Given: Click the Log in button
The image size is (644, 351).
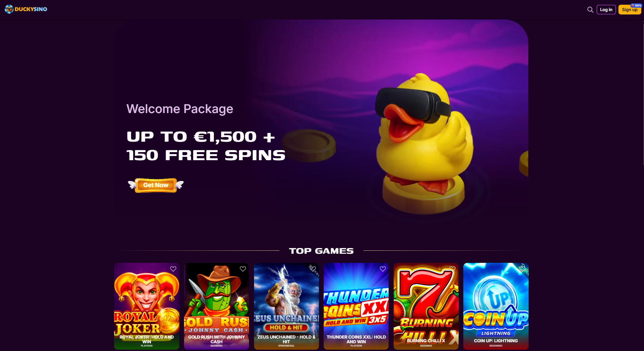Looking at the screenshot, I should click(606, 10).
